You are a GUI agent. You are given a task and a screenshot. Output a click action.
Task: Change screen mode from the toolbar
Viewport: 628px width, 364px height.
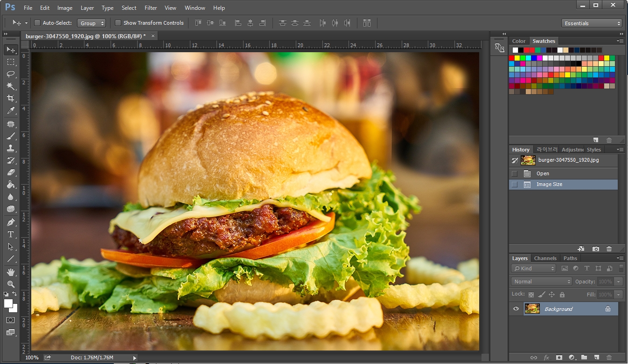click(11, 332)
